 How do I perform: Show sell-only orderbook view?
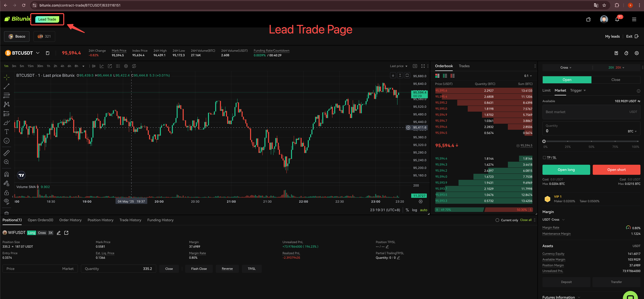pos(452,76)
